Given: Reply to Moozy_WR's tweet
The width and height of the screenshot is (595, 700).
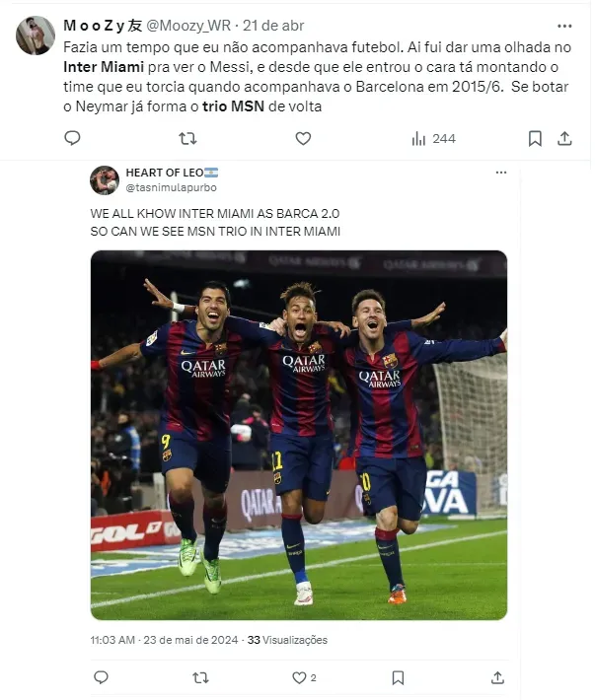Looking at the screenshot, I should pos(72,138).
